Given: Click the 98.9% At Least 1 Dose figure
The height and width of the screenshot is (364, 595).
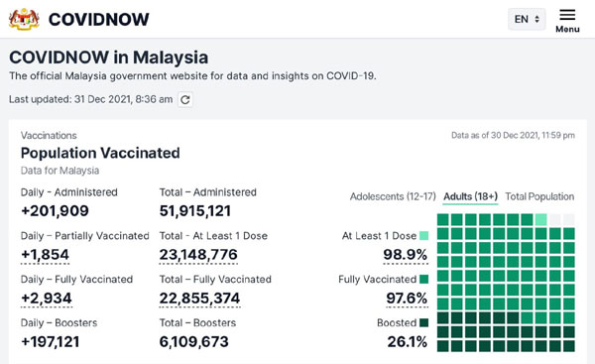Looking at the screenshot, I should 406,255.
